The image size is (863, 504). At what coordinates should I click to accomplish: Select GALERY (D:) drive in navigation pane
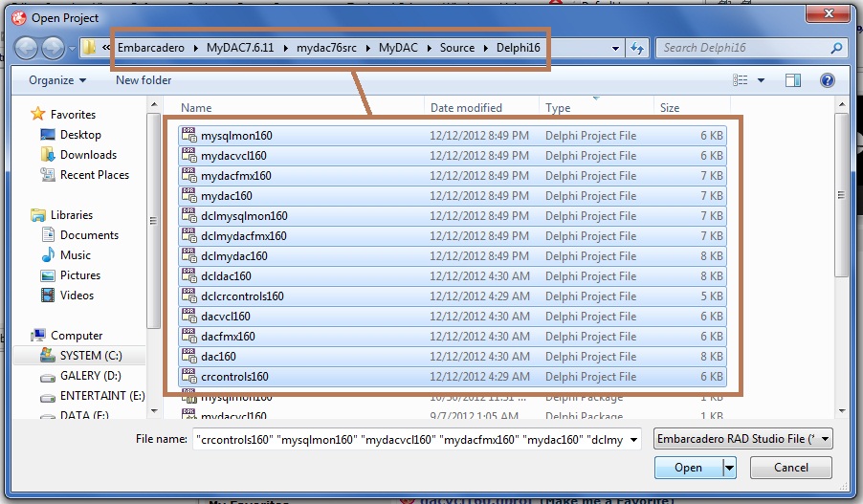(x=81, y=375)
